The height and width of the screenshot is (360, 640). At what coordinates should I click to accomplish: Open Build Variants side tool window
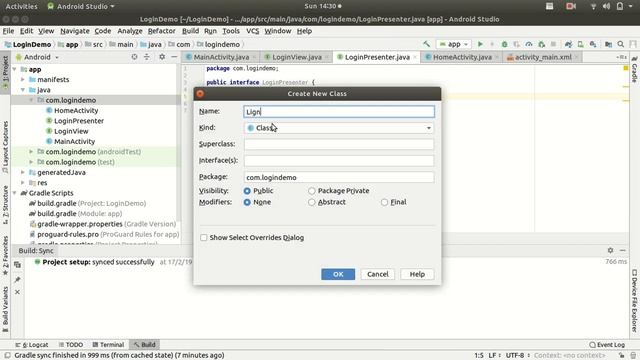pos(5,309)
